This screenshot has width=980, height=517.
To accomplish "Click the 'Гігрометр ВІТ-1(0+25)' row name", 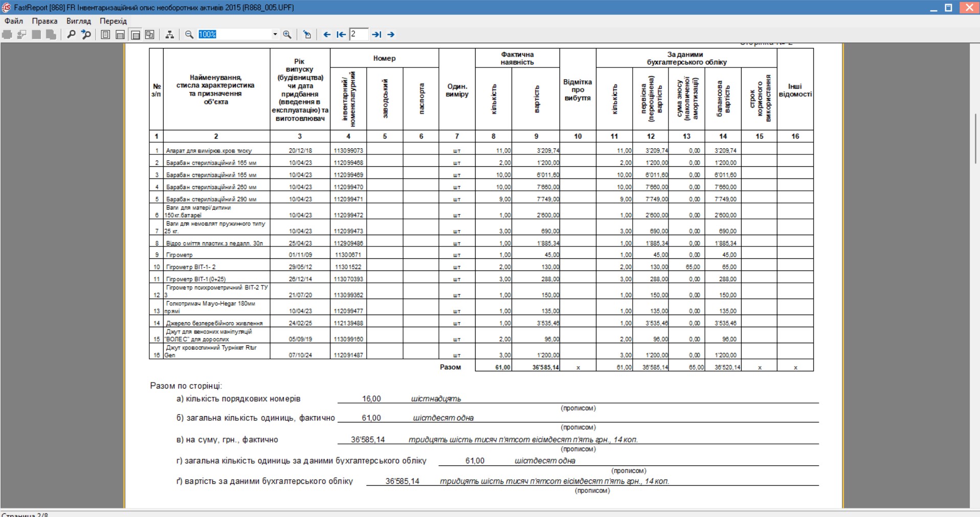I will [196, 279].
